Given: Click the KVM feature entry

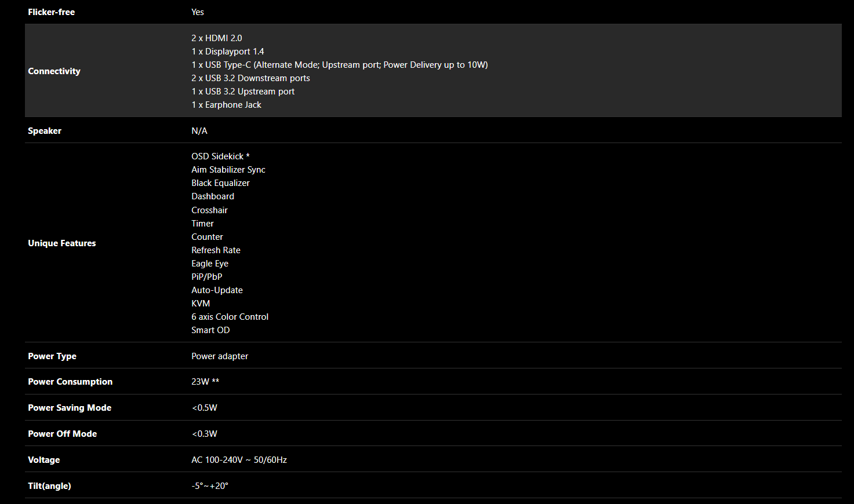Looking at the screenshot, I should [201, 304].
